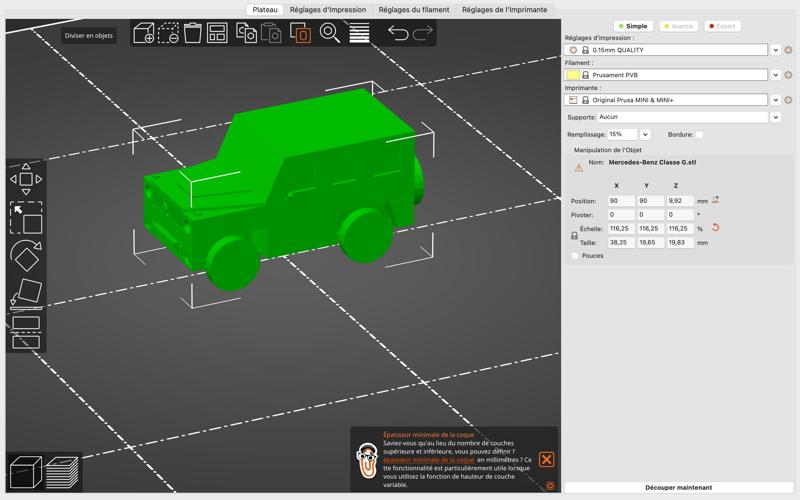Viewport: 800px width, 500px height.
Task: Select the Move tool with four arrows
Action: click(x=26, y=179)
